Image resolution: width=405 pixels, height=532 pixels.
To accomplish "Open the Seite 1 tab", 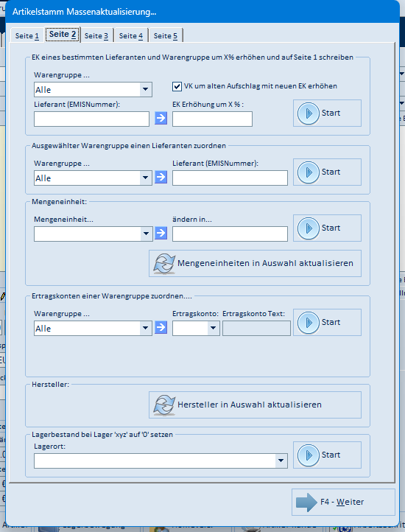I will pos(27,35).
